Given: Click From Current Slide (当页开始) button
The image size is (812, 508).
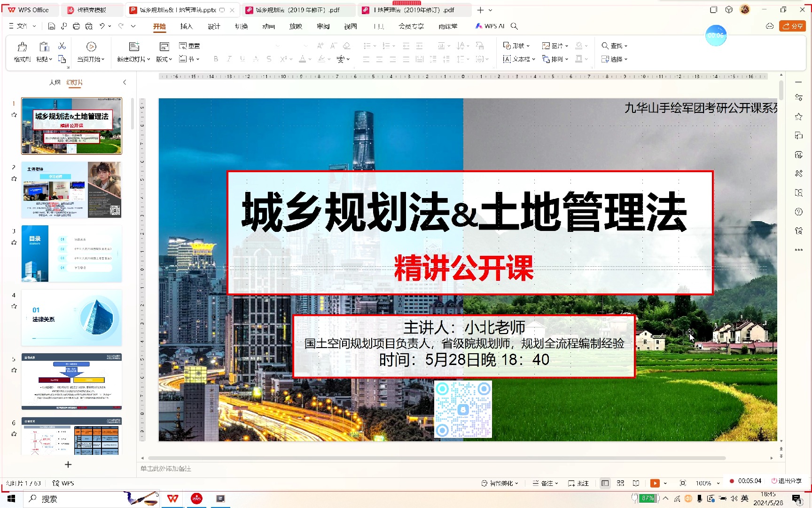Looking at the screenshot, I should [x=91, y=52].
